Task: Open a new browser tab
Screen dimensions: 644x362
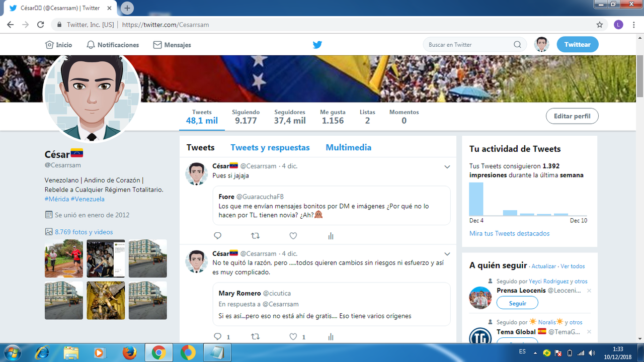Action: (127, 8)
